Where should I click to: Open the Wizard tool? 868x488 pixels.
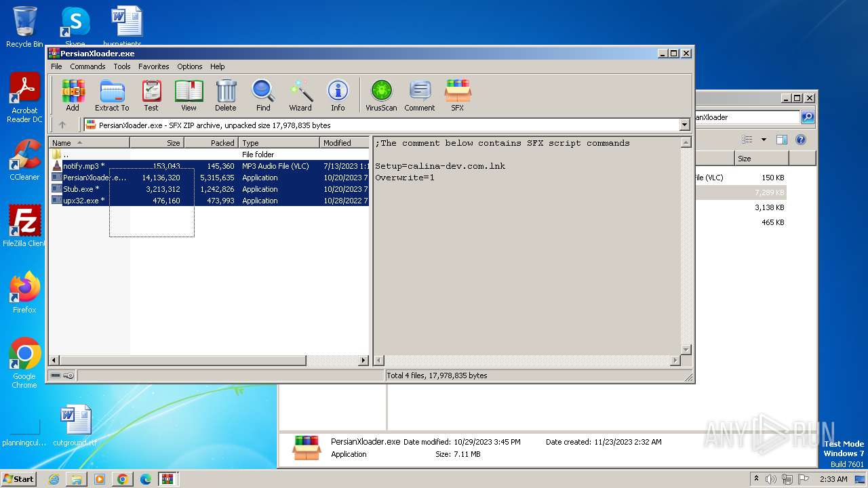click(x=300, y=95)
